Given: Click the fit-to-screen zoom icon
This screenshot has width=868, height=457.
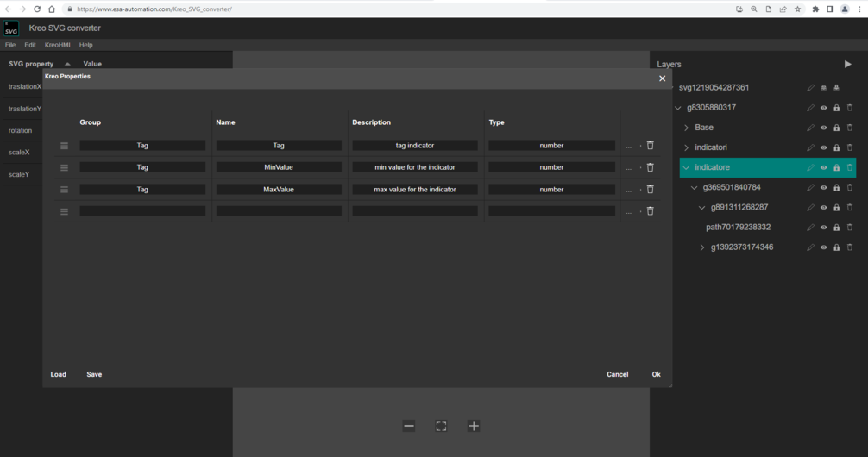Looking at the screenshot, I should pyautogui.click(x=441, y=426).
